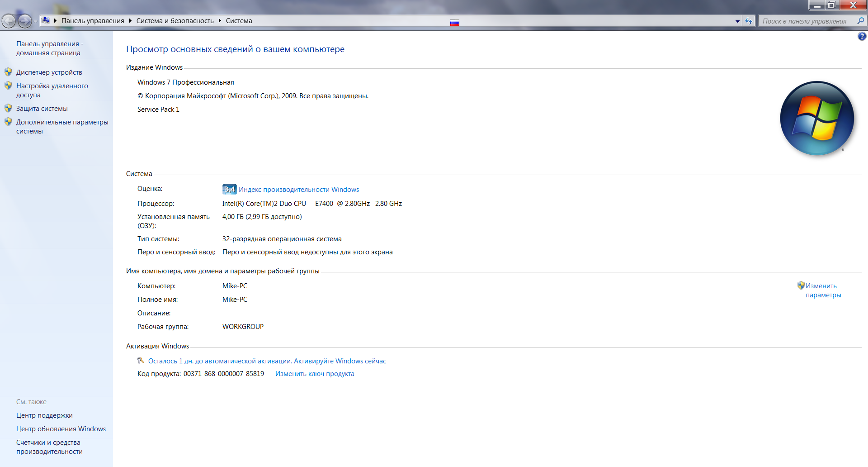Open the address bar history dropdown

pyautogui.click(x=737, y=21)
